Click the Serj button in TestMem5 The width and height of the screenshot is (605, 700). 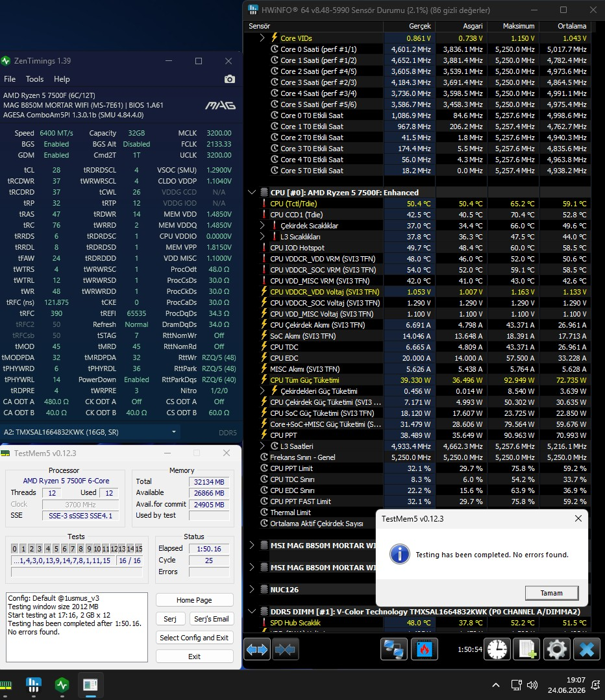(x=170, y=619)
